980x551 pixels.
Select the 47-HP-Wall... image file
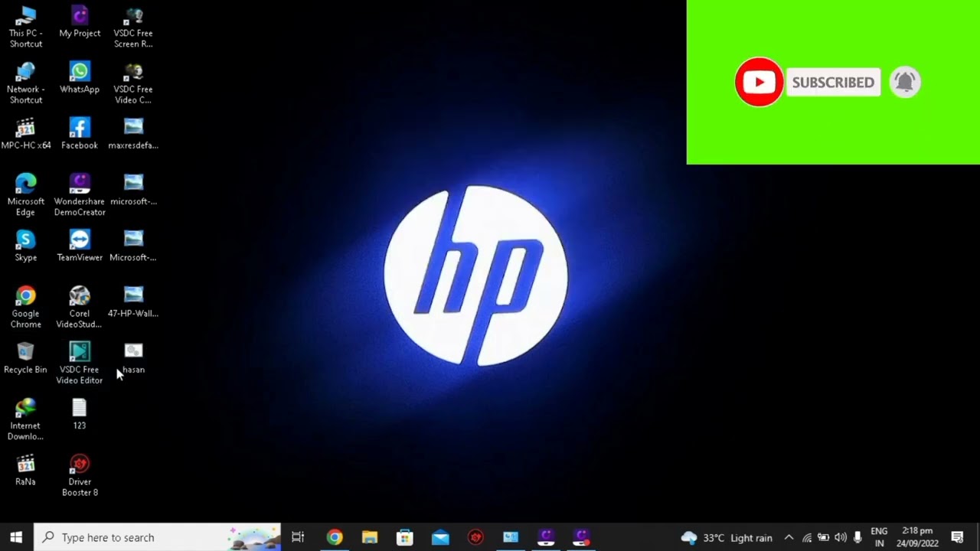pyautogui.click(x=133, y=302)
